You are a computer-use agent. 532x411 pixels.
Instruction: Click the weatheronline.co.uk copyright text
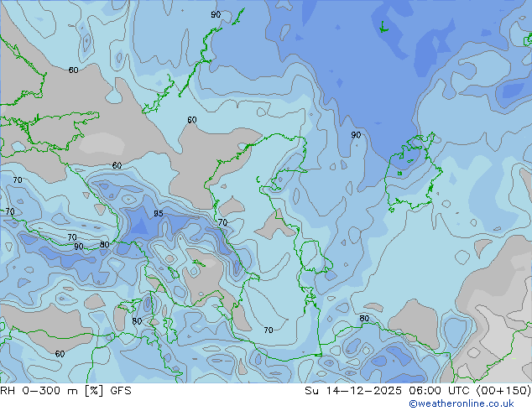tap(462, 403)
